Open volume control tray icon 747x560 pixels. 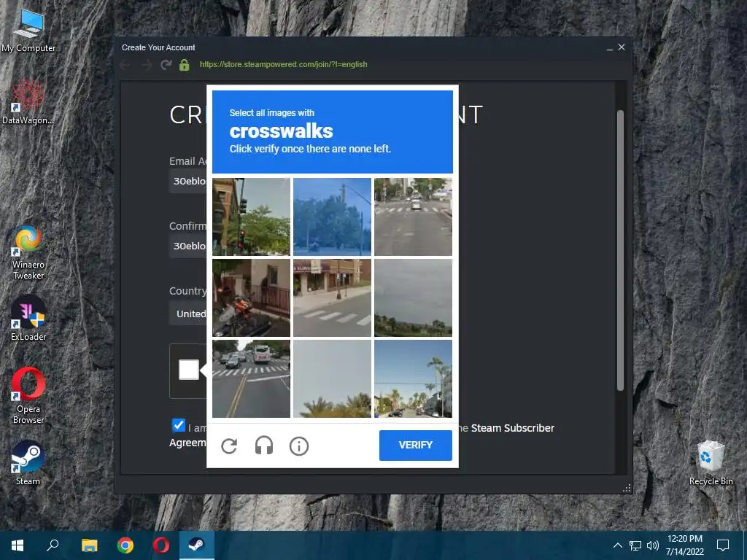[653, 545]
